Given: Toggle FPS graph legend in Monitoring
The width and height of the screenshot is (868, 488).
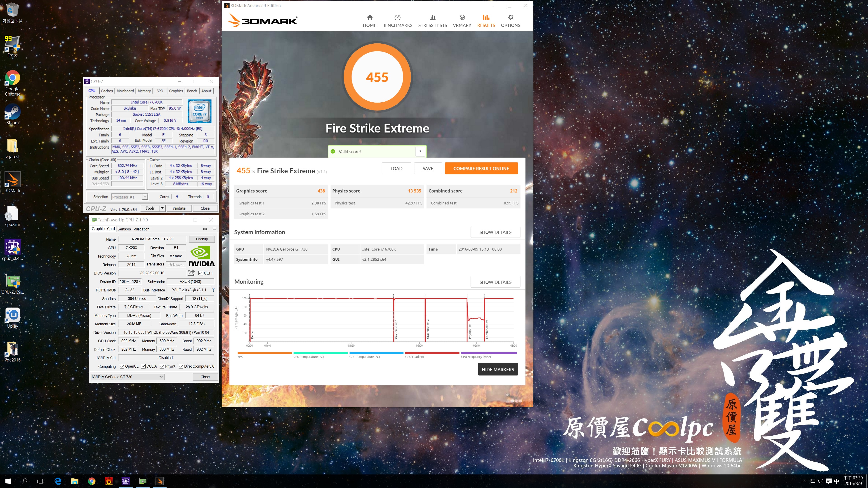Looking at the screenshot, I should (264, 355).
